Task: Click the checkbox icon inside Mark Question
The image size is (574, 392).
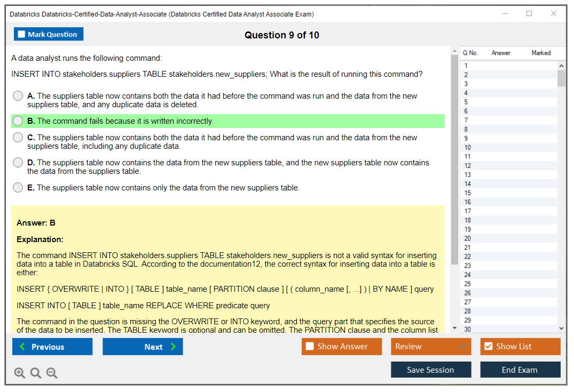Action: [21, 34]
